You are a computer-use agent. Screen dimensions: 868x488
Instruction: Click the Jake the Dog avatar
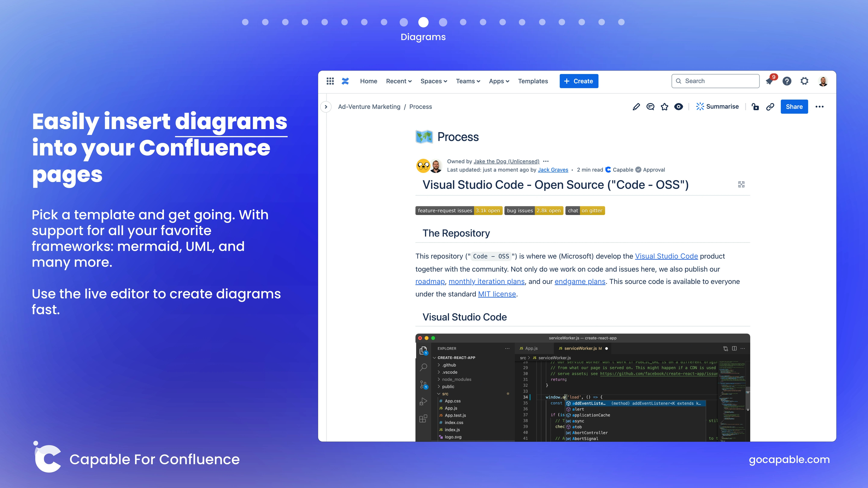click(423, 166)
